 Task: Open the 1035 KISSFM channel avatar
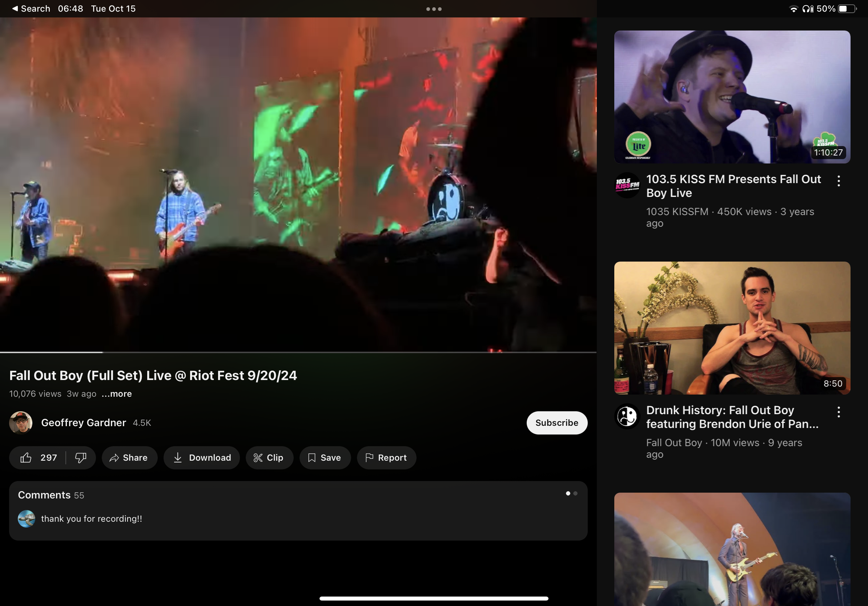627,185
